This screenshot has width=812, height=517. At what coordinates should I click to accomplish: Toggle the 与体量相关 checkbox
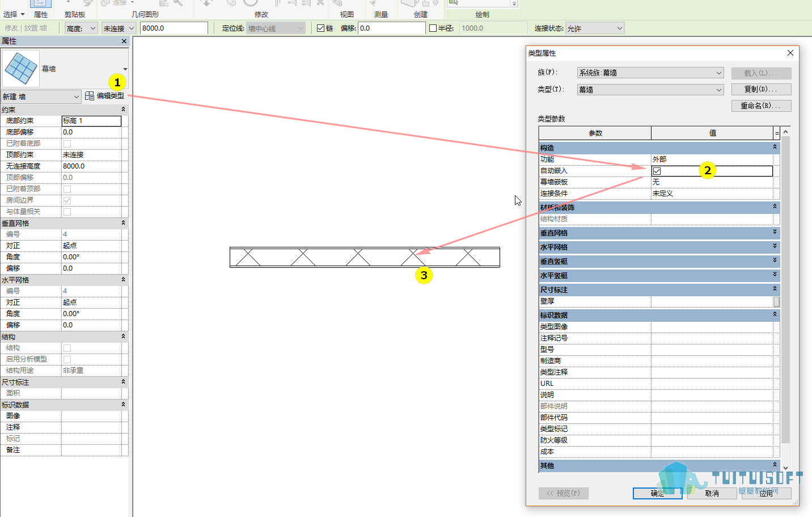pyautogui.click(x=67, y=212)
